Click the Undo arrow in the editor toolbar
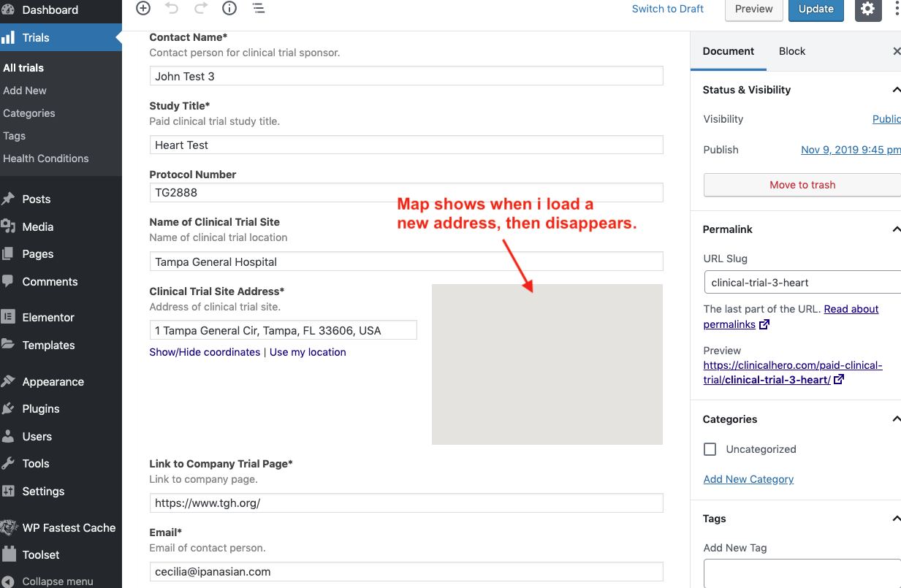901x588 pixels. tap(173, 9)
